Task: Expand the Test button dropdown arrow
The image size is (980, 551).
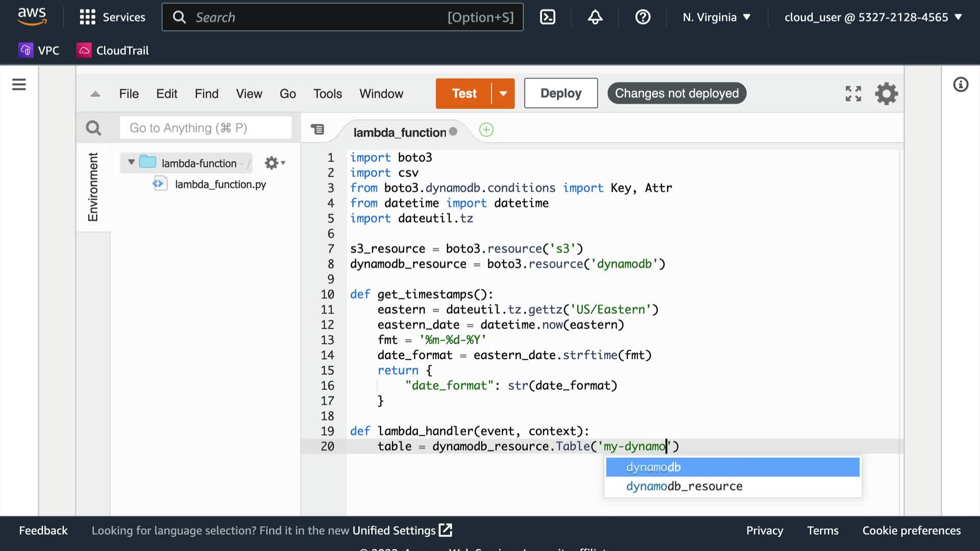Action: (503, 94)
